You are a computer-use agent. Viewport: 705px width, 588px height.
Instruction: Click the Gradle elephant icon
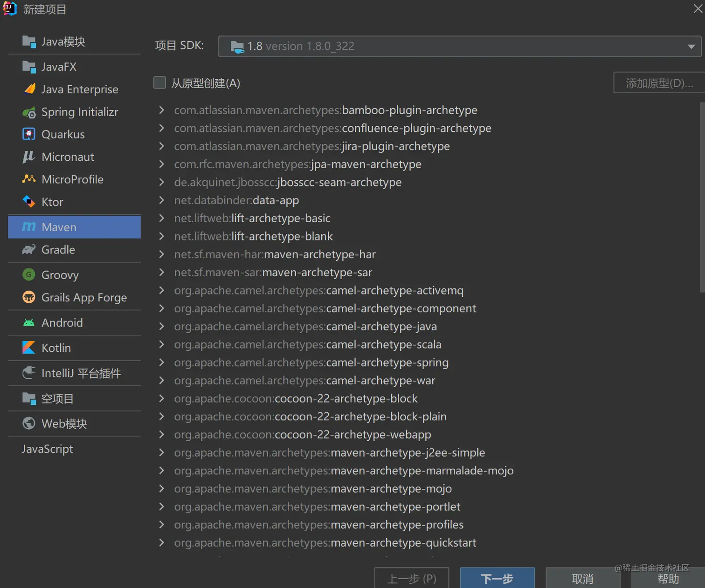pos(29,250)
